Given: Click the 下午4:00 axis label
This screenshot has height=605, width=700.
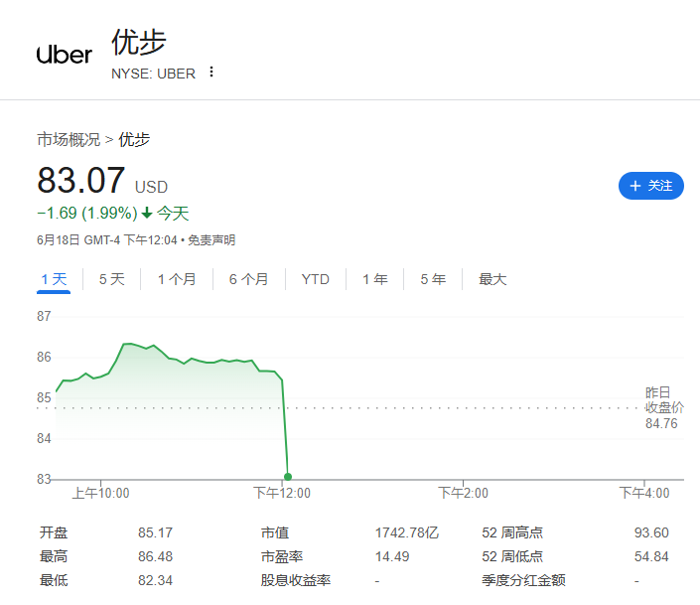Looking at the screenshot, I should (644, 493).
